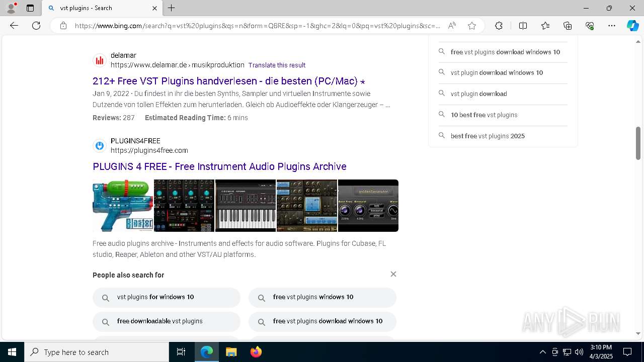The width and height of the screenshot is (644, 362).
Task: Close the vst plugins search tab
Action: click(x=154, y=8)
